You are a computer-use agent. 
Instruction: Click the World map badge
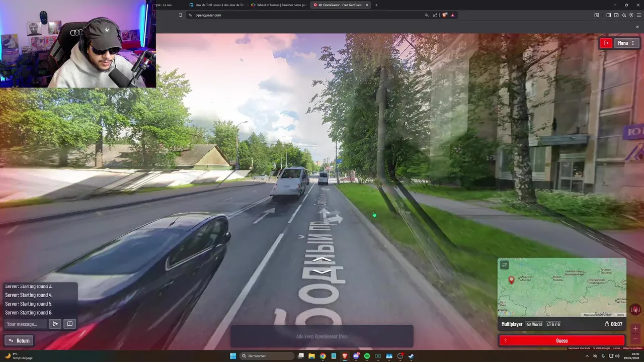point(534,324)
